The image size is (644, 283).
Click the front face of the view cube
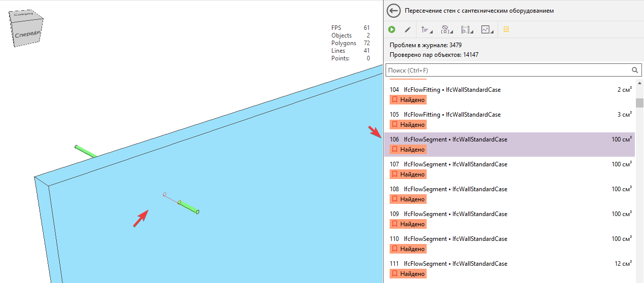pyautogui.click(x=27, y=36)
